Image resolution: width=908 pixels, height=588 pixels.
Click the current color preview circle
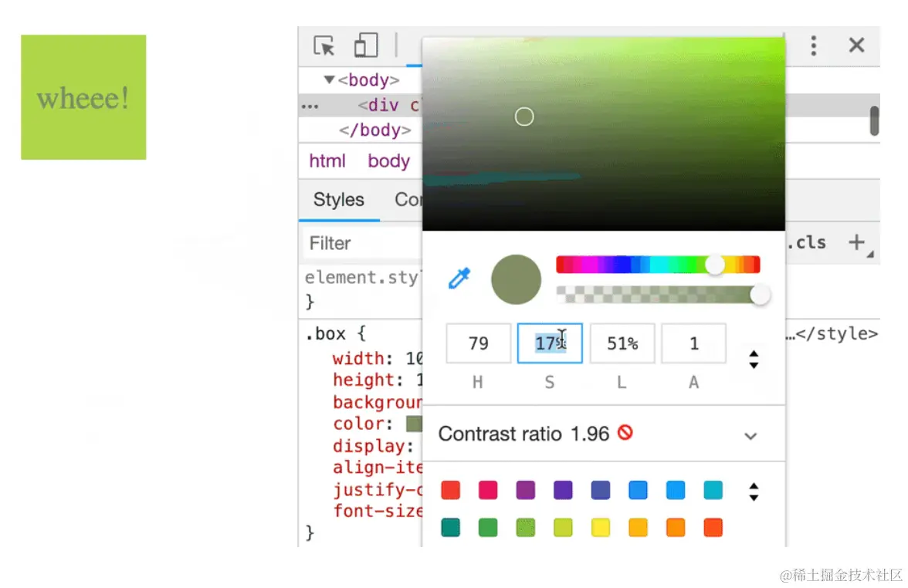pos(516,279)
